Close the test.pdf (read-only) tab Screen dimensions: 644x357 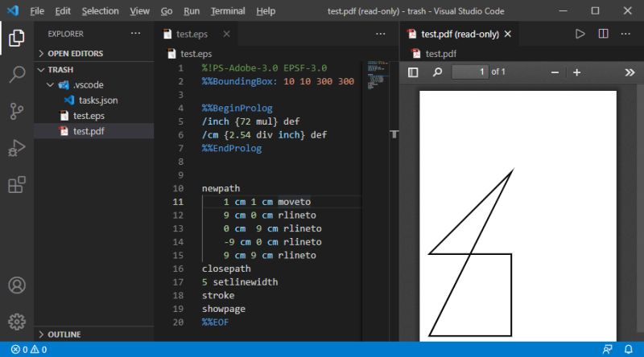tap(508, 34)
